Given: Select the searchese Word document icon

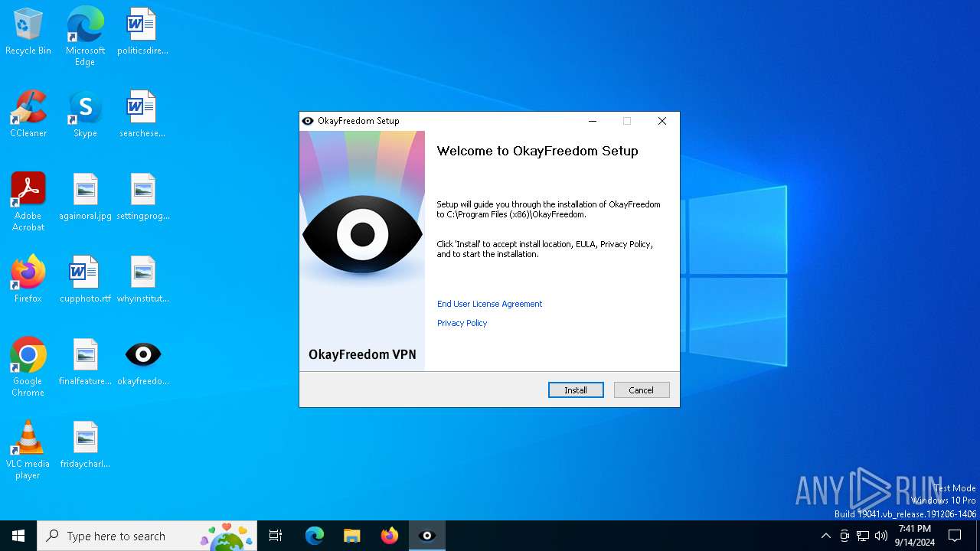Looking at the screenshot, I should pyautogui.click(x=142, y=115).
